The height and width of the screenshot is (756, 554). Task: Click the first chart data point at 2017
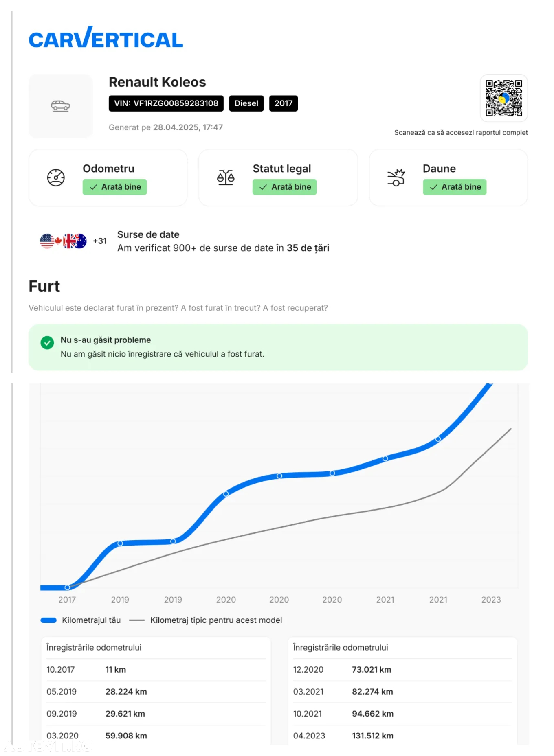[x=67, y=587]
